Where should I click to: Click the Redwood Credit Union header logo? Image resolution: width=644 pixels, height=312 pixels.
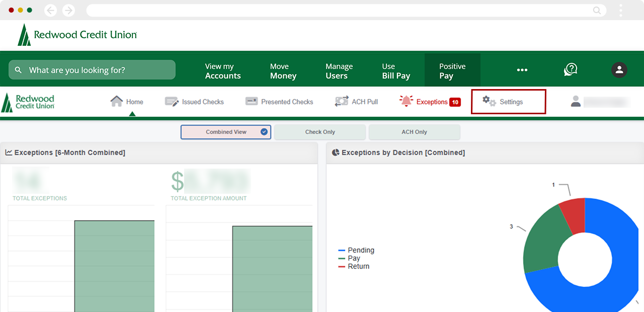77,35
